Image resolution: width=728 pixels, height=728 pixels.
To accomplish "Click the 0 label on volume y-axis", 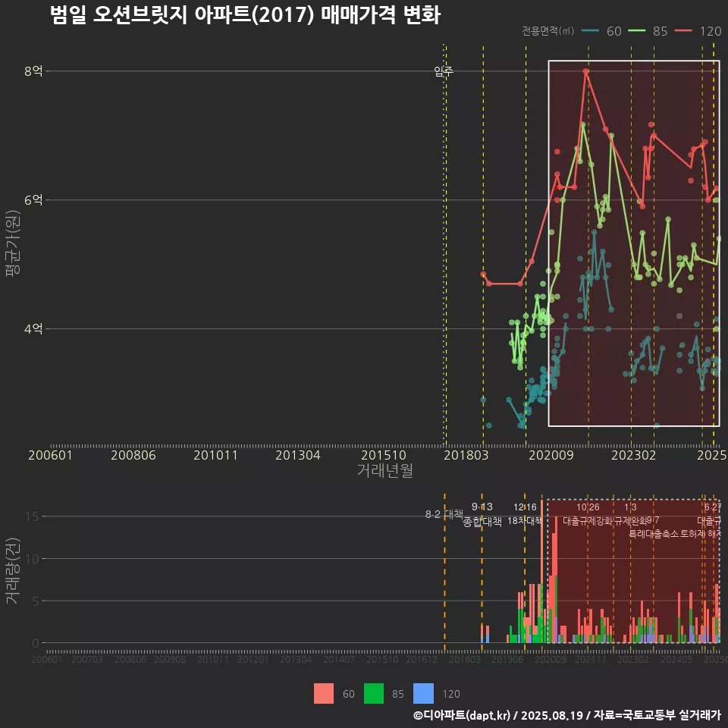I will [36, 643].
